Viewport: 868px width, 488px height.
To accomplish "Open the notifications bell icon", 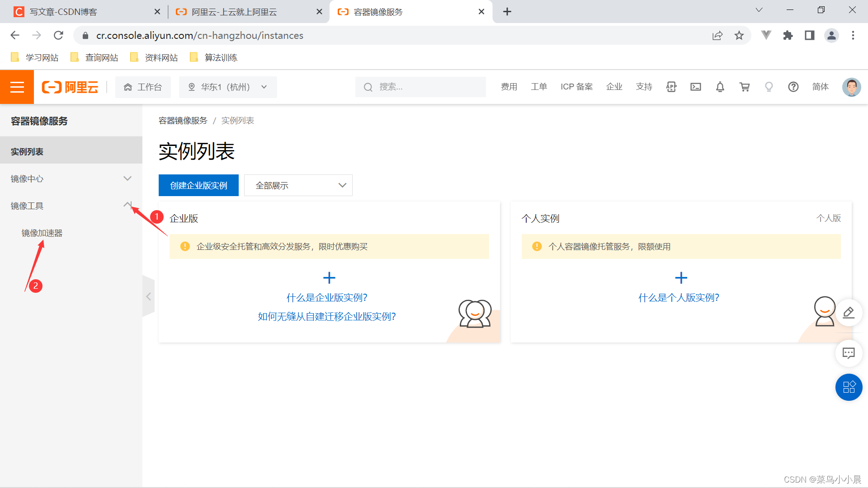I will tap(720, 87).
